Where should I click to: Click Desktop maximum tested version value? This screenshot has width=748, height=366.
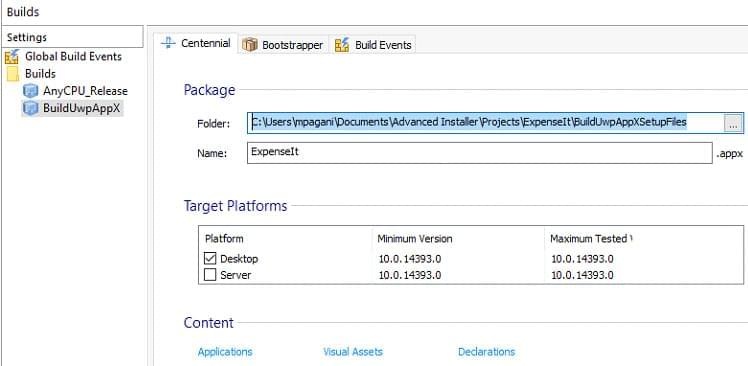pyautogui.click(x=582, y=259)
